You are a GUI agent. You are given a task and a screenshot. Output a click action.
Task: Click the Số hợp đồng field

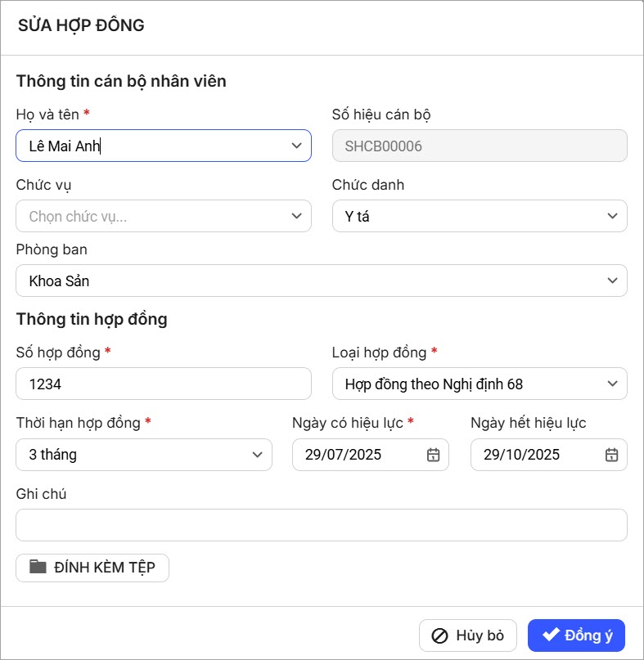coord(164,384)
